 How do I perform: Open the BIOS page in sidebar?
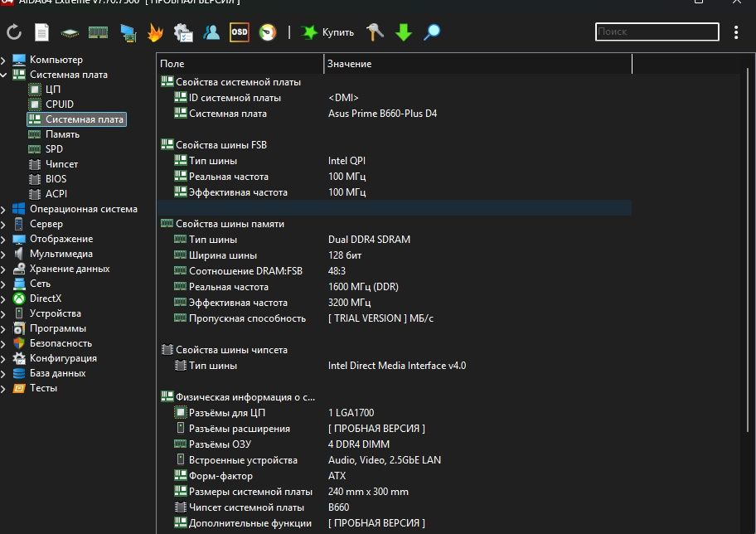pyautogui.click(x=56, y=179)
